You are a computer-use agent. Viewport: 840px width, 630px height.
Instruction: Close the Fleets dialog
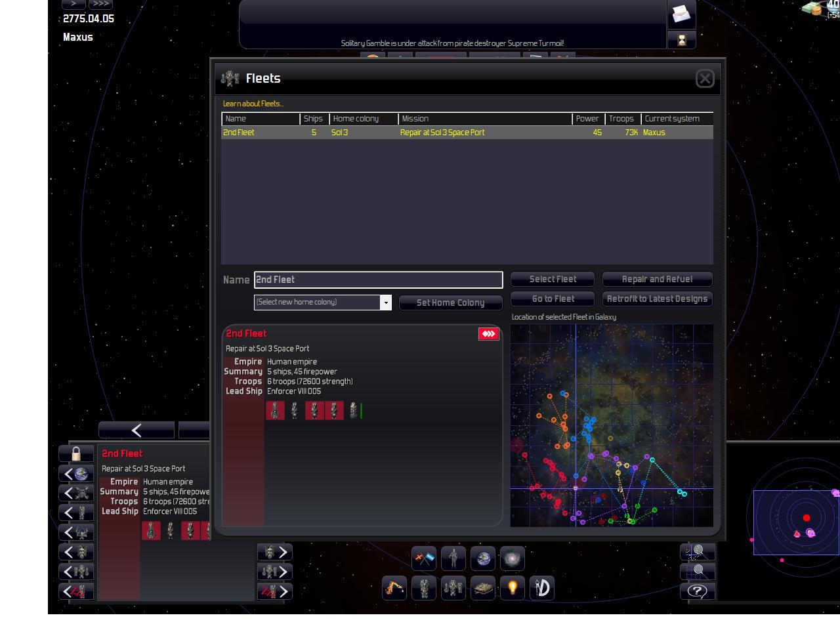point(705,79)
